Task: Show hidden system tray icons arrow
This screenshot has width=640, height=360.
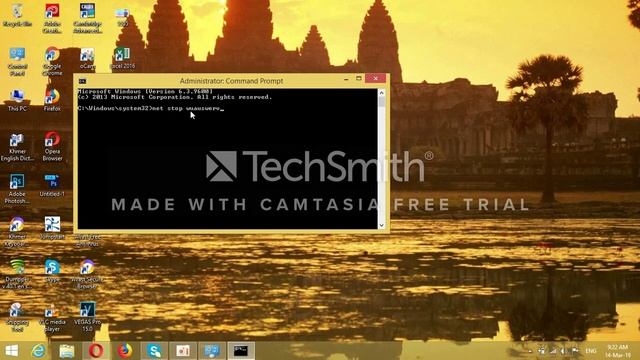Action: 530,351
